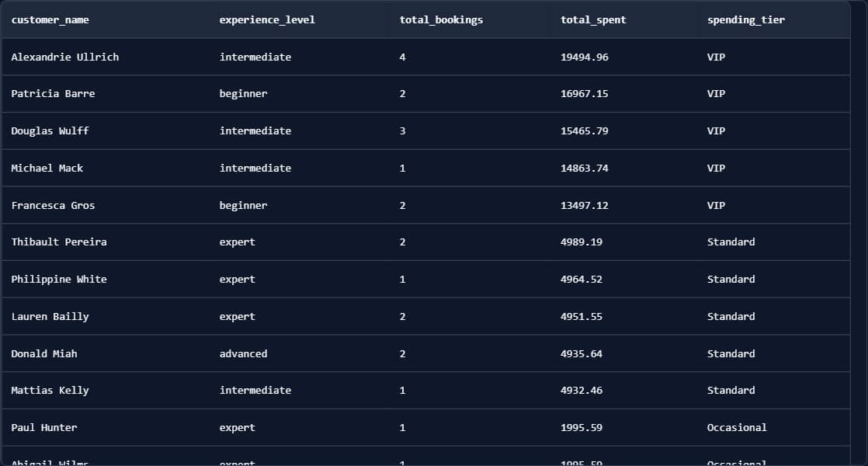Click the total_bookings column header
Viewport: 868px width, 466px height.
[x=441, y=20]
